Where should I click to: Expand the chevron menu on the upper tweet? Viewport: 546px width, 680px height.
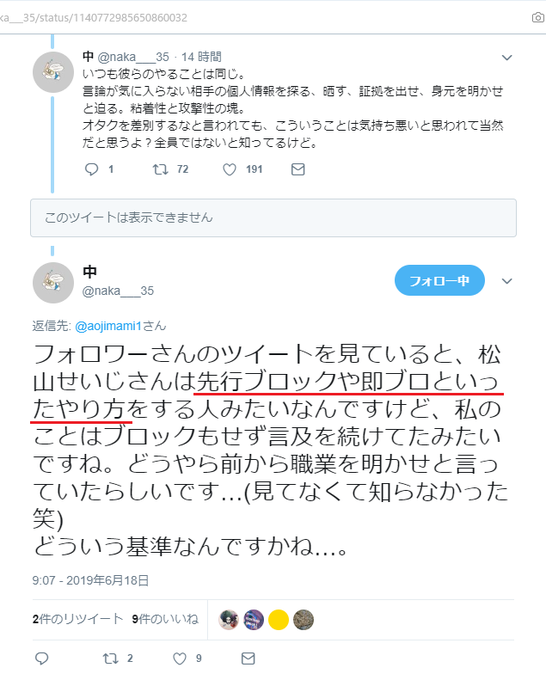(507, 57)
